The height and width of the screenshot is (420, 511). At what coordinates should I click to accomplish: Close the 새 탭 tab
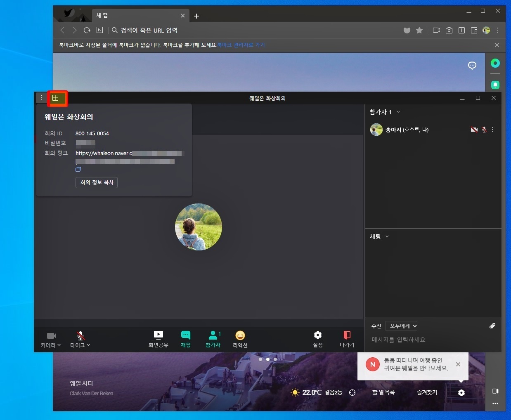tap(183, 16)
